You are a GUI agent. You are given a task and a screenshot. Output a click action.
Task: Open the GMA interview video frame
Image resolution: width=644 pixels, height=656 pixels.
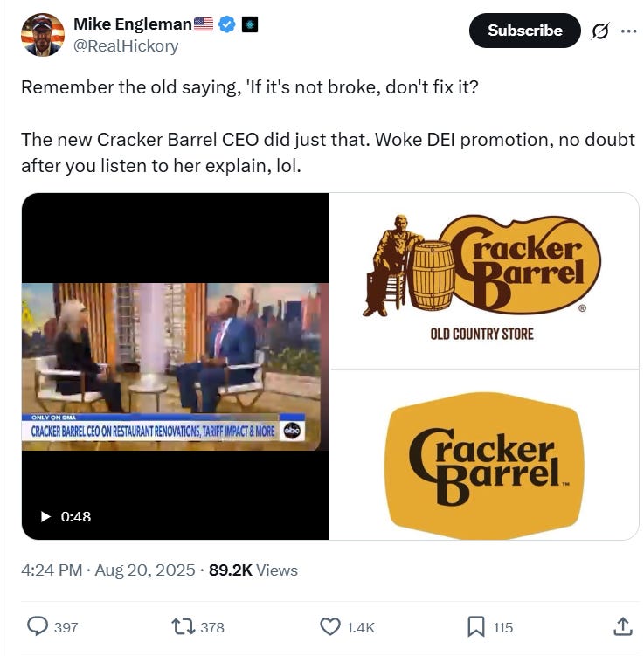[175, 367]
